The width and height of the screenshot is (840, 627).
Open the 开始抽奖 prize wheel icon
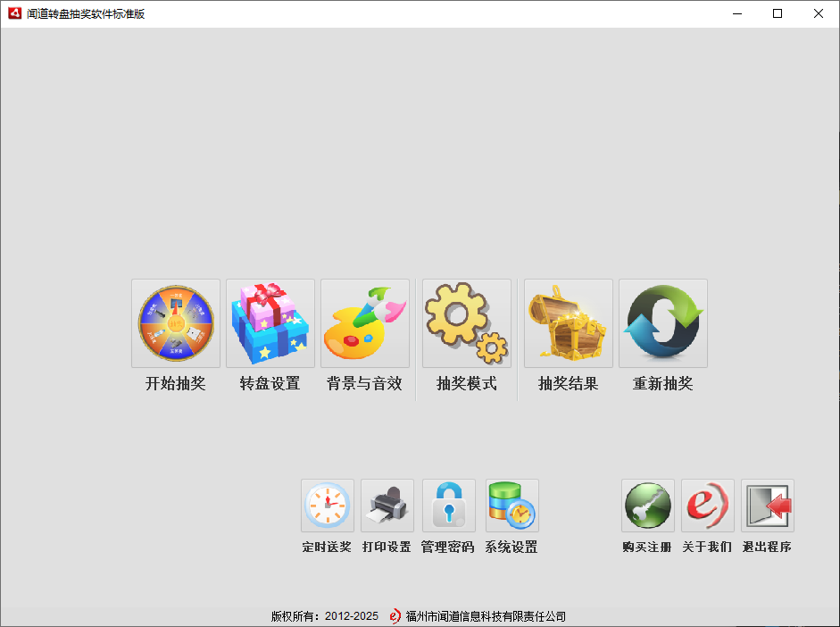tap(176, 323)
